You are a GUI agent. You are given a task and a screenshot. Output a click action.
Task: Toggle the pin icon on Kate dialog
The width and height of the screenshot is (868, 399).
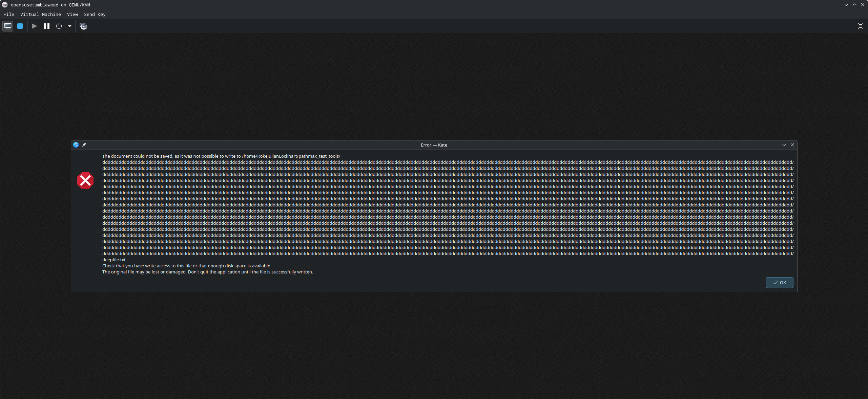[x=84, y=145]
